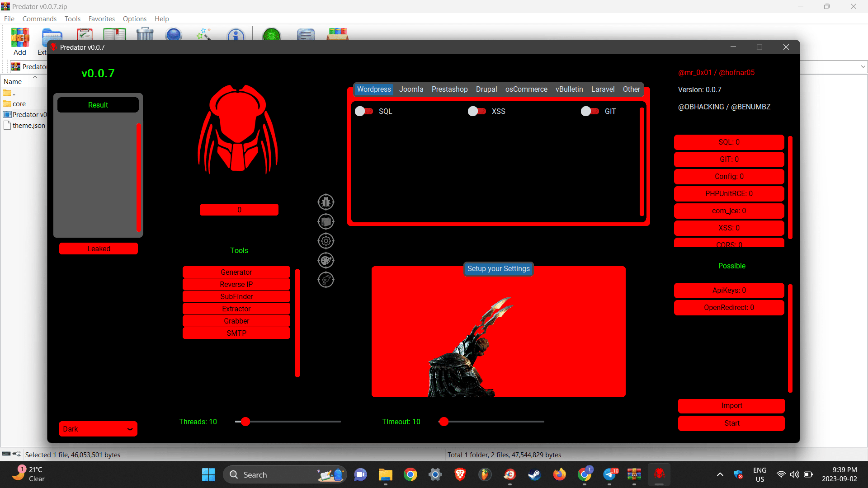Click the theme palette icon
868x488 pixels.
click(325, 260)
